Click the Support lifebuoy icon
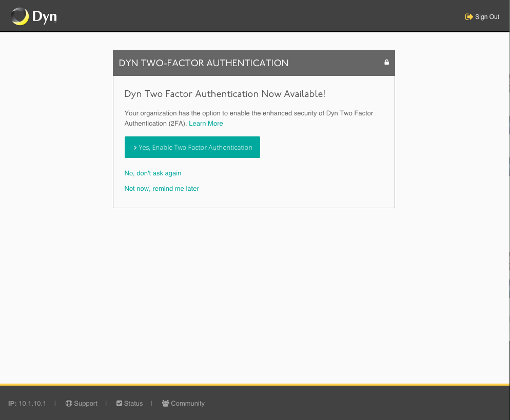This screenshot has height=420, width=510. coord(69,403)
